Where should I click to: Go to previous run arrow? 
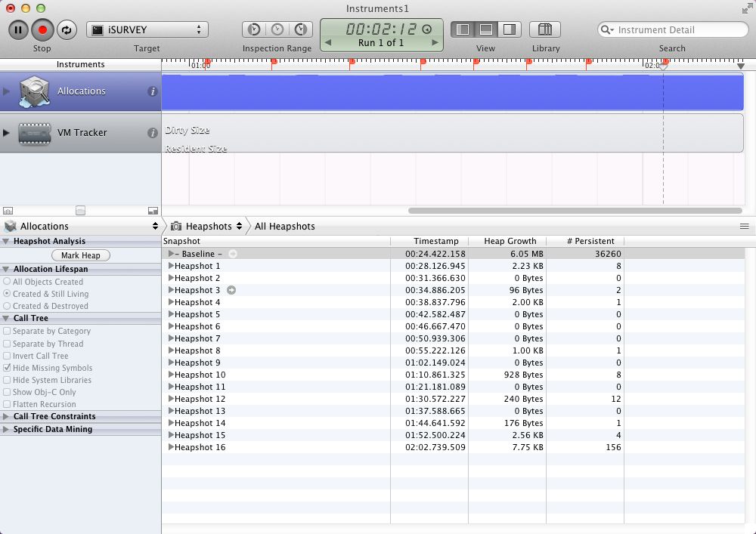point(328,42)
